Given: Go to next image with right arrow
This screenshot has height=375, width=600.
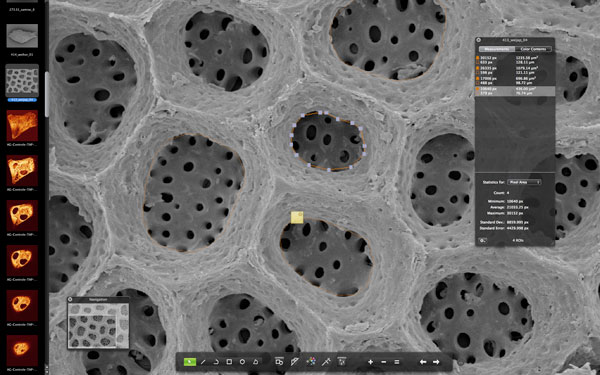Looking at the screenshot, I should [436, 362].
